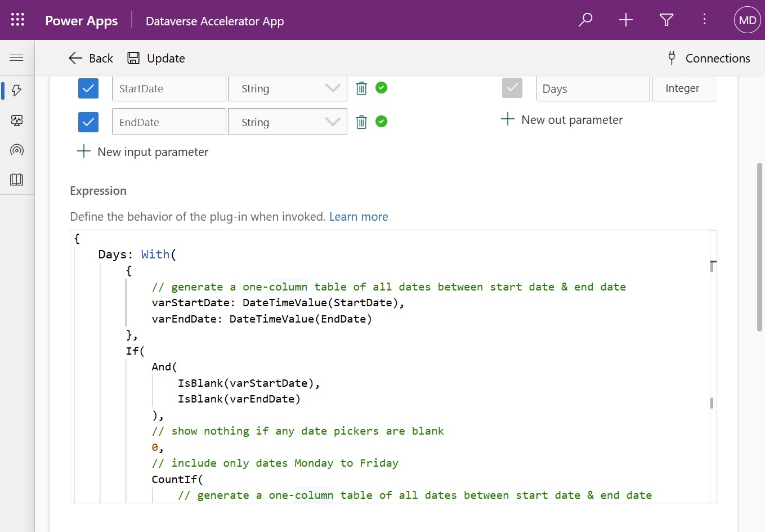Open the StartDate type dropdown showing String
This screenshot has height=532, width=765.
tap(333, 88)
